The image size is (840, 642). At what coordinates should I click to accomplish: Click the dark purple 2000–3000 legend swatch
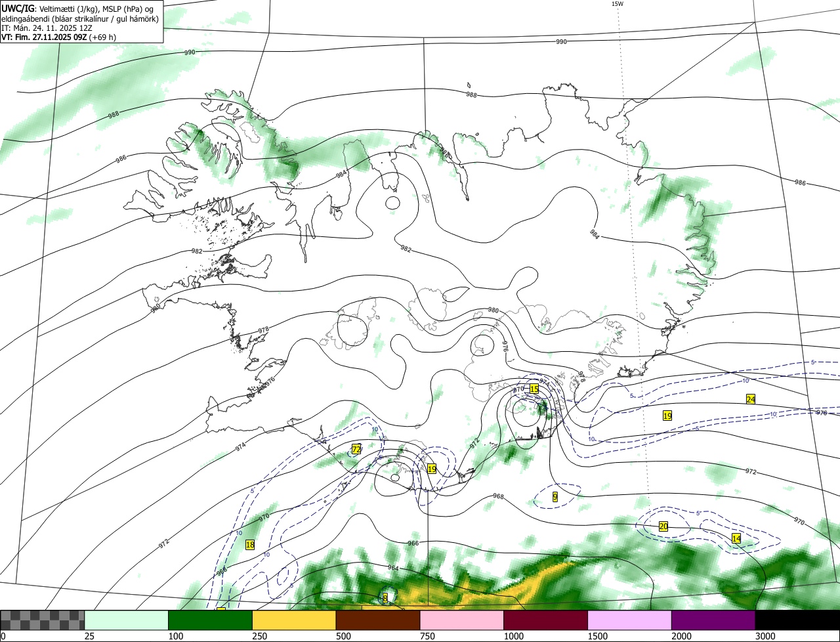(x=714, y=620)
